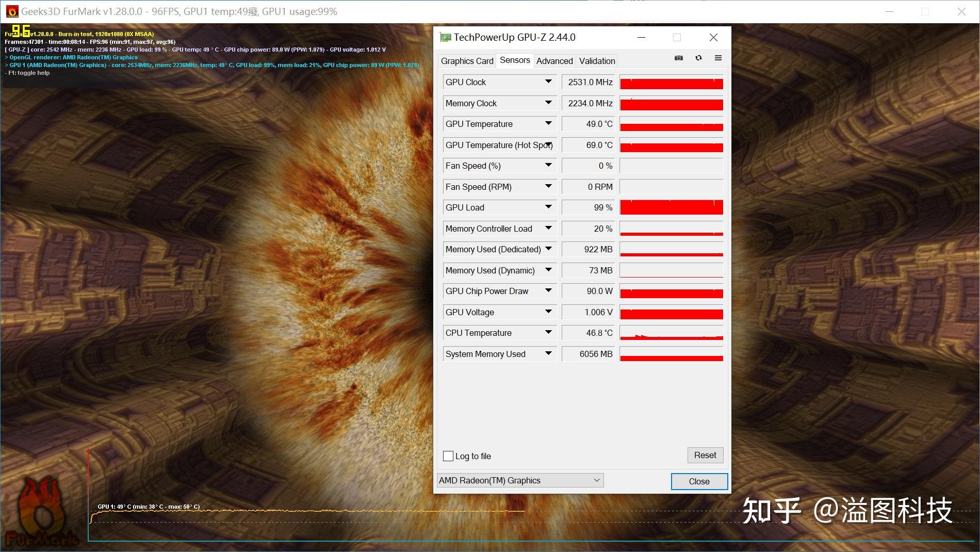The width and height of the screenshot is (980, 552).
Task: Click the GPU Voltage history graph
Action: [671, 312]
